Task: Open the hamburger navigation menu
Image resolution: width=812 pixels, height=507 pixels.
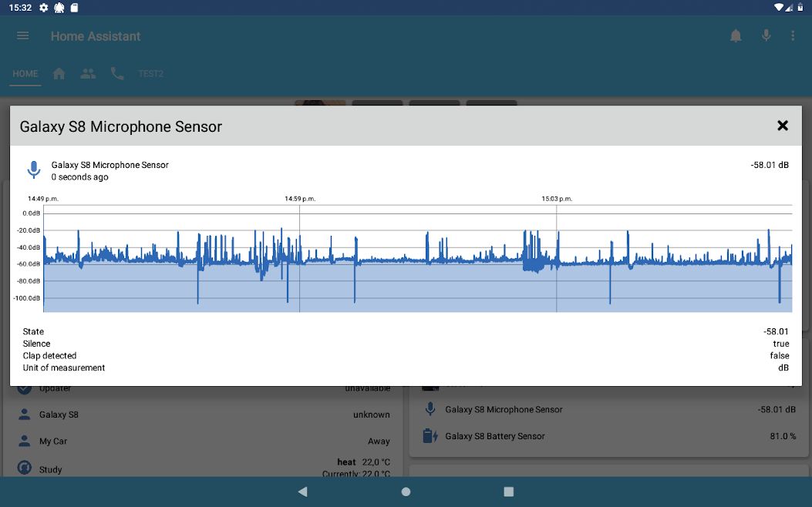Action: pos(23,35)
